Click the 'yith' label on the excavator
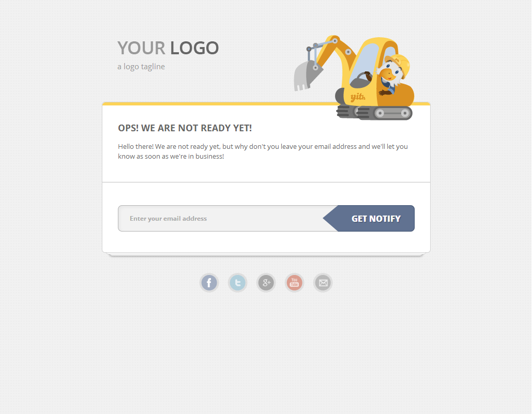Viewport: 532px width, 414px height. point(358,98)
